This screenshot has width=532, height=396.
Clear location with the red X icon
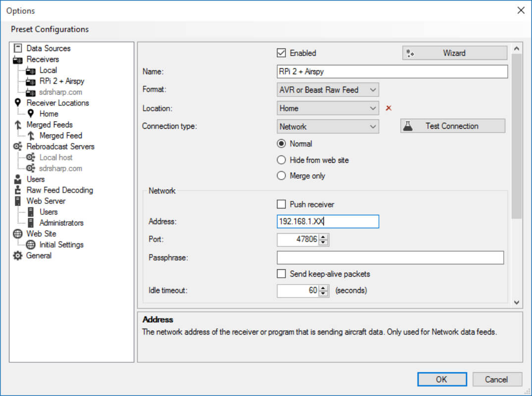click(388, 108)
